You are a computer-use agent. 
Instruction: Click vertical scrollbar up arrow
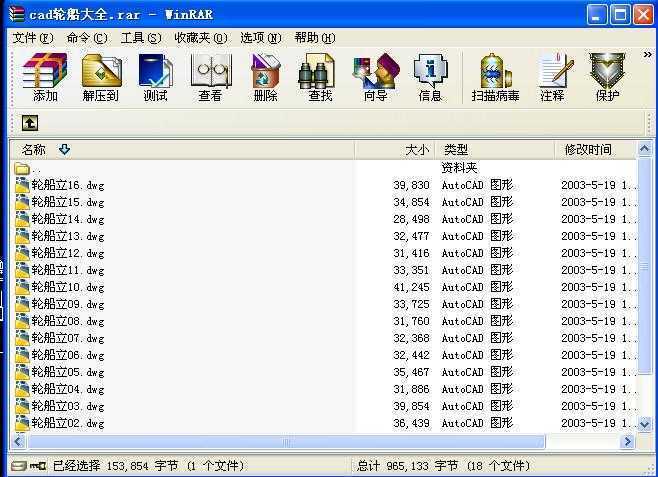click(645, 149)
